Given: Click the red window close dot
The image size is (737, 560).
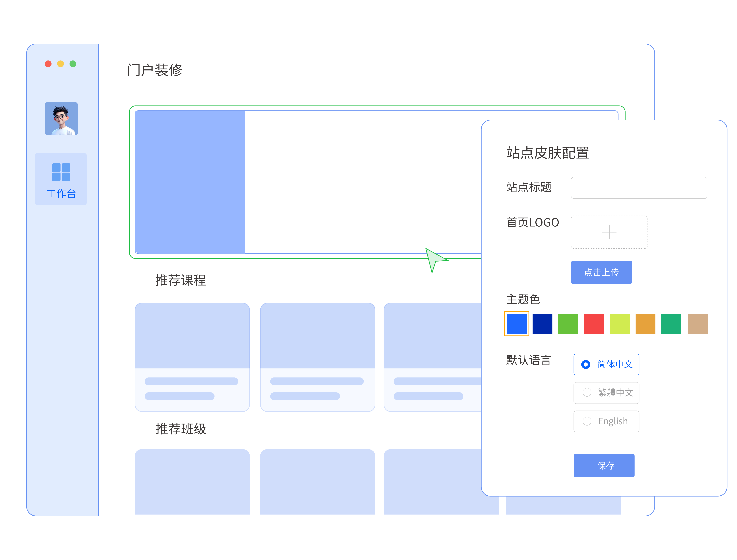Looking at the screenshot, I should [x=48, y=64].
